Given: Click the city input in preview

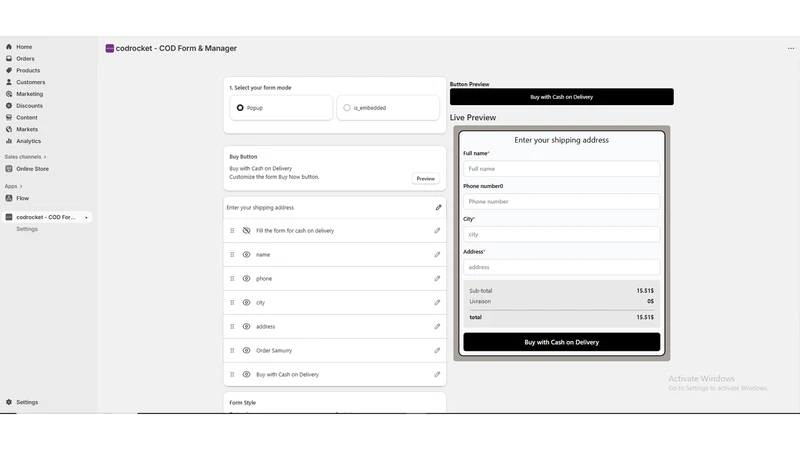Looking at the screenshot, I should tap(561, 235).
